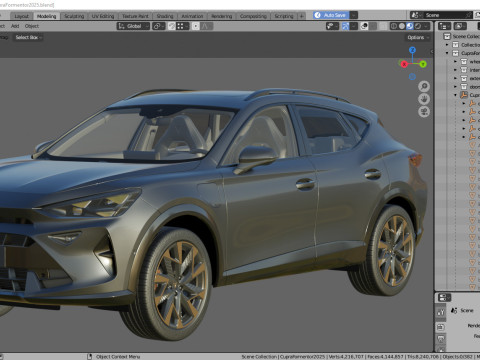Open the proportional editing falloff dropdown
Screen dimensions: 480x360
pos(207,26)
